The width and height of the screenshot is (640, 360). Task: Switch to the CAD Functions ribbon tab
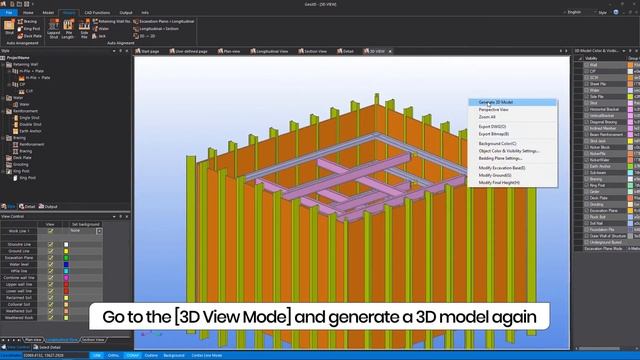point(97,13)
